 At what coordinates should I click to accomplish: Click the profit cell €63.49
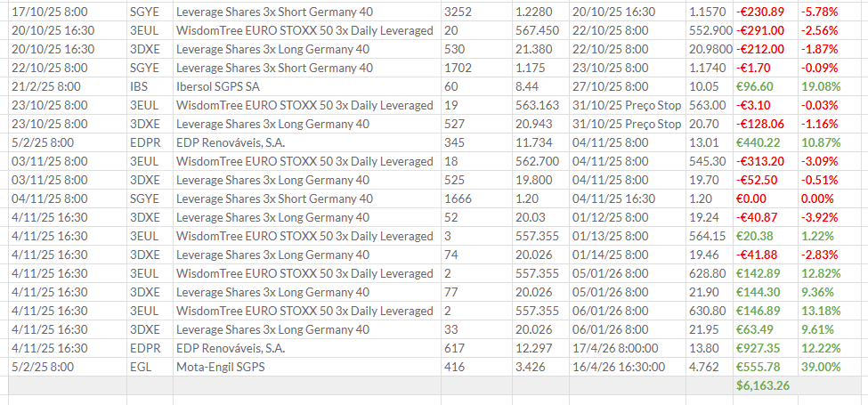(766, 329)
